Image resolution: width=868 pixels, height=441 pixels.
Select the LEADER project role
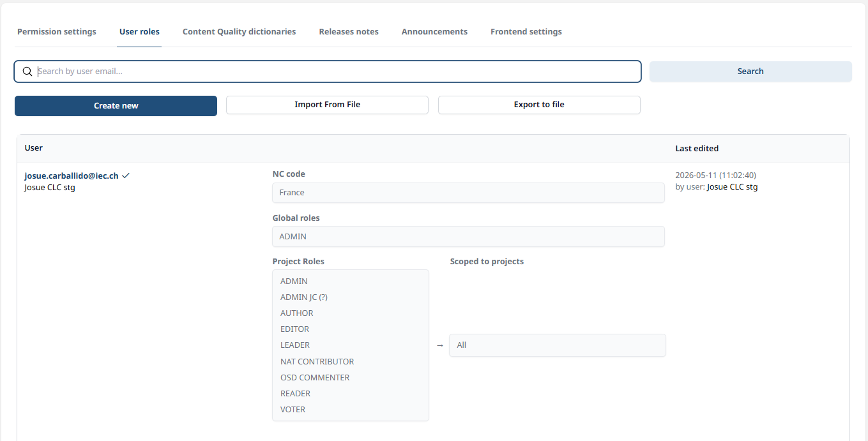(x=295, y=345)
